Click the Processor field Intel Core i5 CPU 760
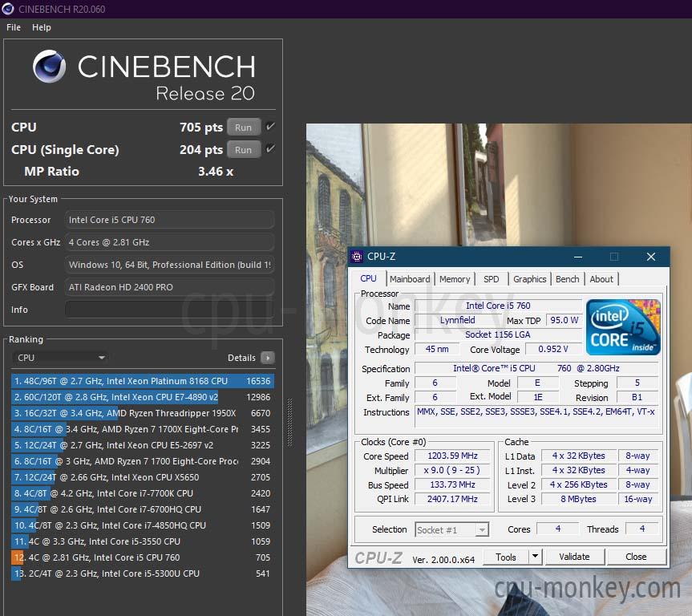 tap(169, 220)
